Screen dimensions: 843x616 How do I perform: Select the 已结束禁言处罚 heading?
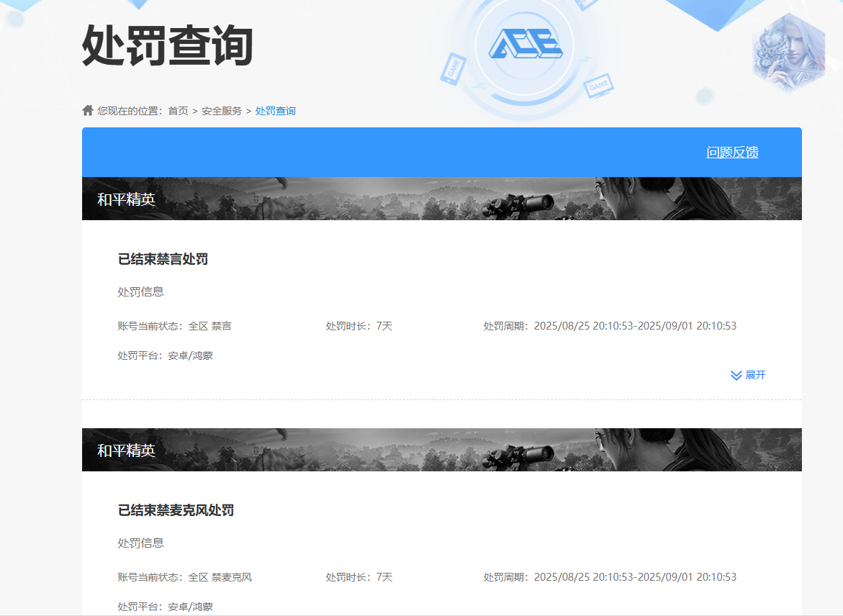[x=163, y=259]
